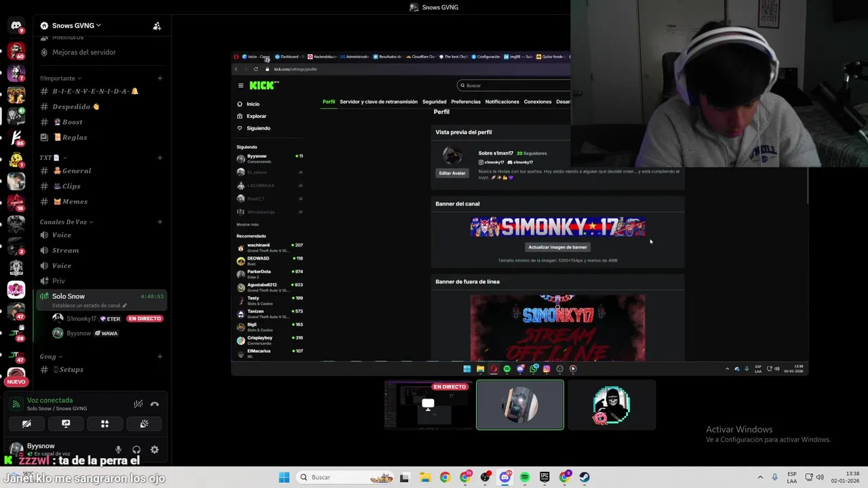Select Byysnow in the voice channel
The image size is (868, 488).
(x=108, y=333)
